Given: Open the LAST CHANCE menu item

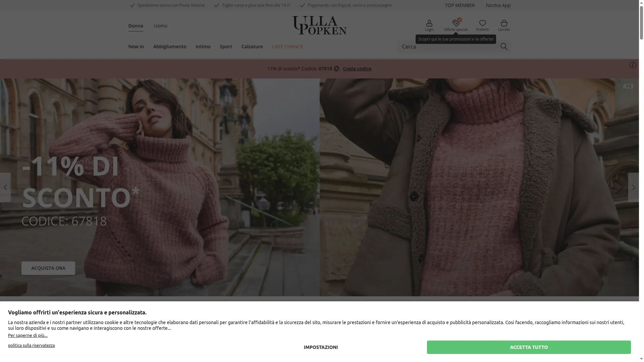Looking at the screenshot, I should point(287,47).
